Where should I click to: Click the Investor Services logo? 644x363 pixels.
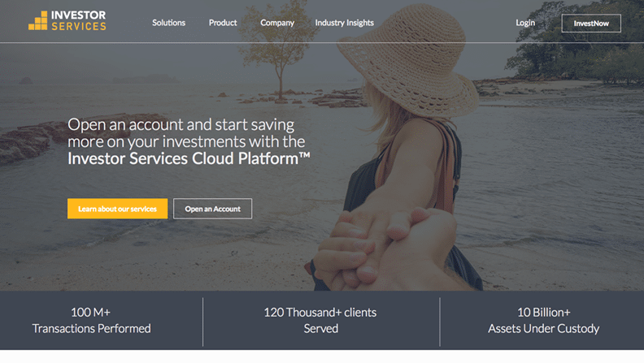click(67, 20)
